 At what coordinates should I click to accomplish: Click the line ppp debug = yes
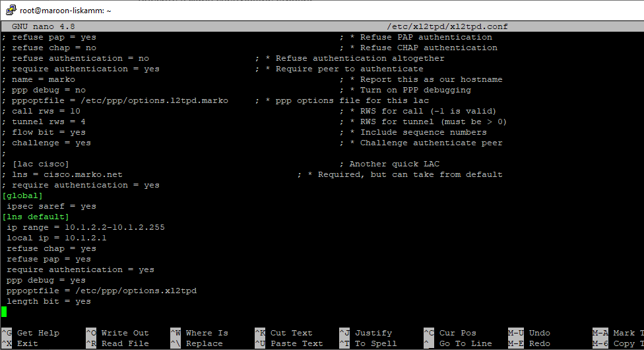(x=46, y=281)
